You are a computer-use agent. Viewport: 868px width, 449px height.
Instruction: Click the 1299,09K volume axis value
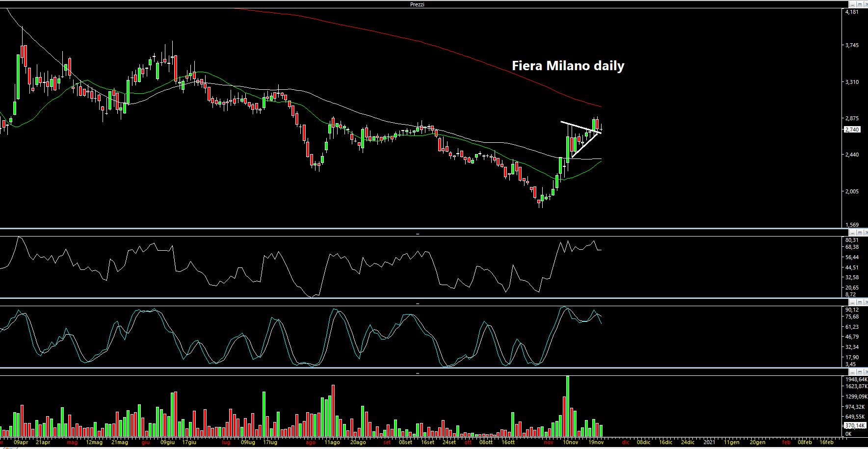tap(856, 396)
